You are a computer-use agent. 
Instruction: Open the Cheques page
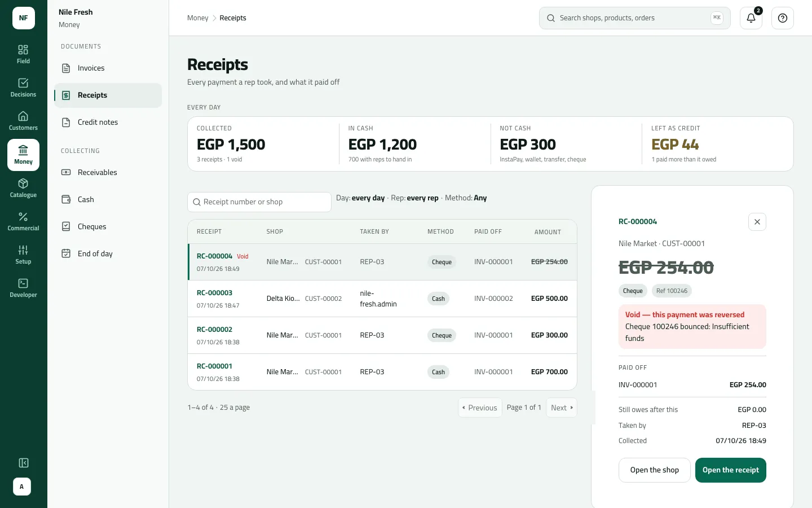[108, 227]
